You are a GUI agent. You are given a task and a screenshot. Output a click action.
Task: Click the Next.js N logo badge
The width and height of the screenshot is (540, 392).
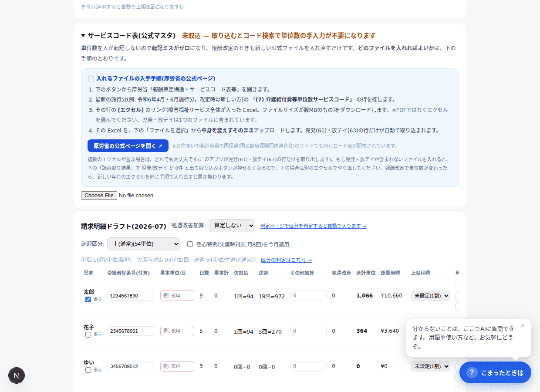tap(17, 375)
